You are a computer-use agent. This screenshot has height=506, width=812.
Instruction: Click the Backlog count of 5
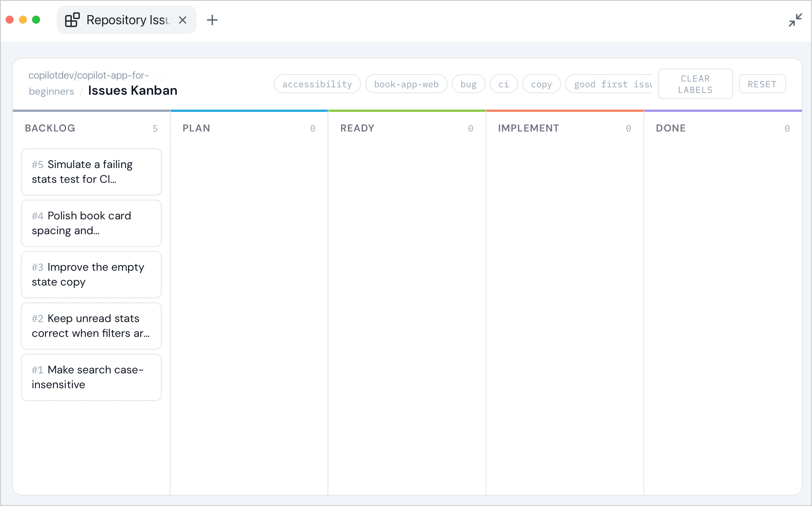[155, 129]
